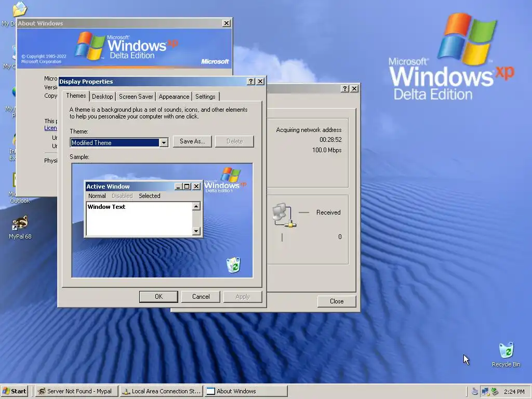Close the Display Properties dialog
Screen dimensions: 532x399
point(260,82)
